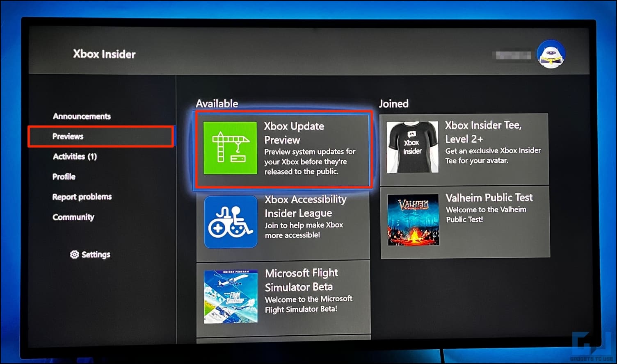Click the Xbox Insider app title
Image resolution: width=617 pixels, height=364 pixels.
tap(104, 54)
